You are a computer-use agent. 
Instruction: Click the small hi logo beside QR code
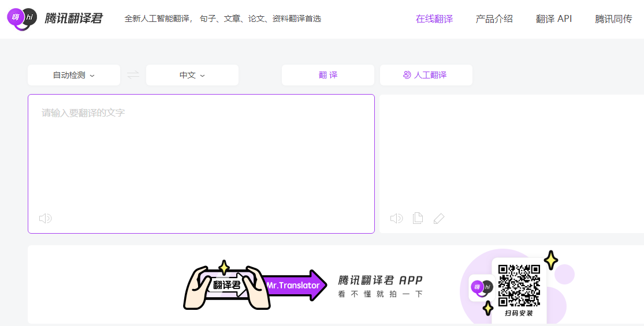481,287
